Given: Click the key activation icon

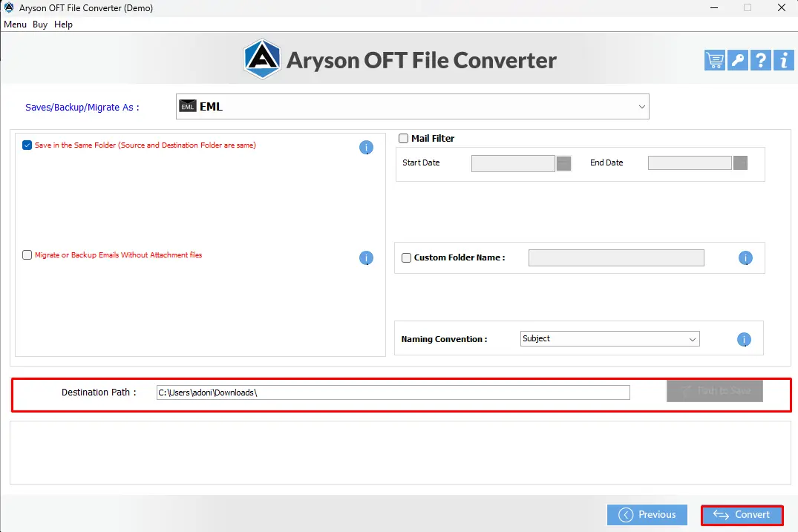Looking at the screenshot, I should [737, 61].
